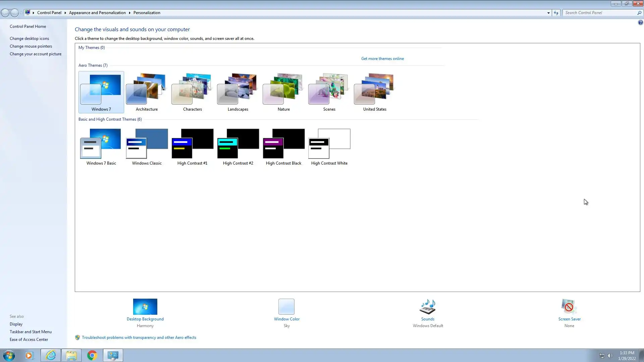The height and width of the screenshot is (362, 644).
Task: Open Troubleshoot Aero effects problems link
Action: pyautogui.click(x=139, y=338)
